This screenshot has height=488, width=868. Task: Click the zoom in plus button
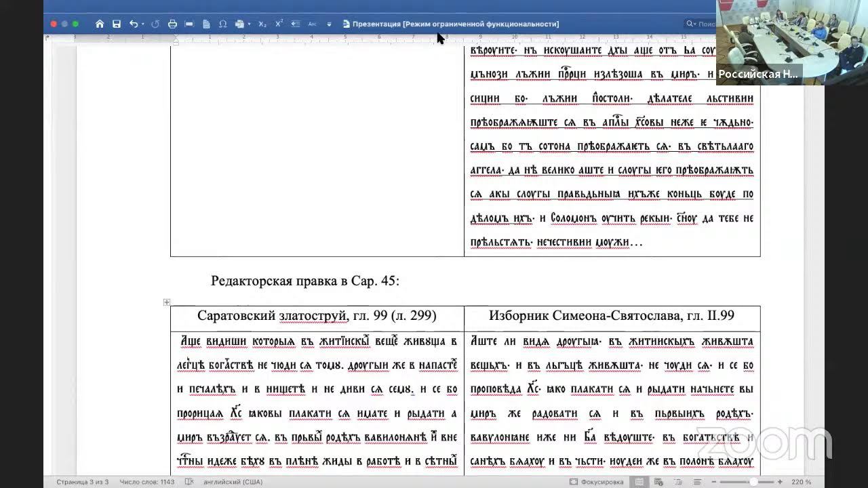pos(780,482)
